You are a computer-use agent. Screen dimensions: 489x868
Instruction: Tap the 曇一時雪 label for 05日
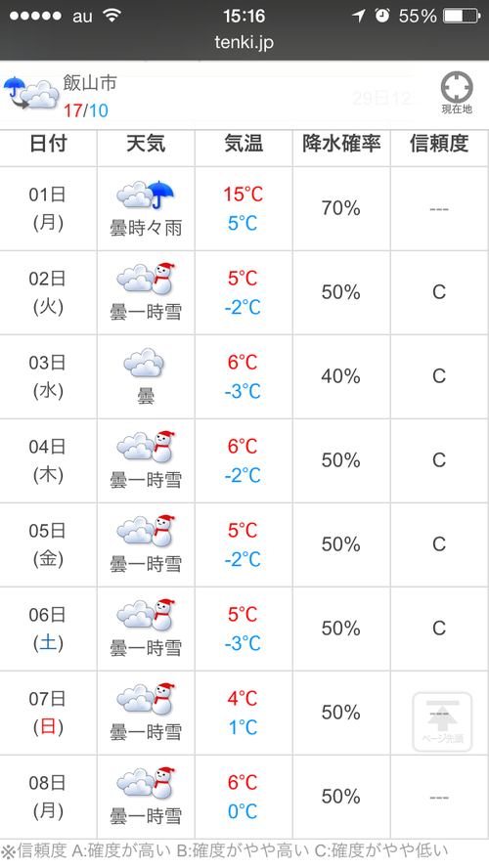tap(146, 564)
